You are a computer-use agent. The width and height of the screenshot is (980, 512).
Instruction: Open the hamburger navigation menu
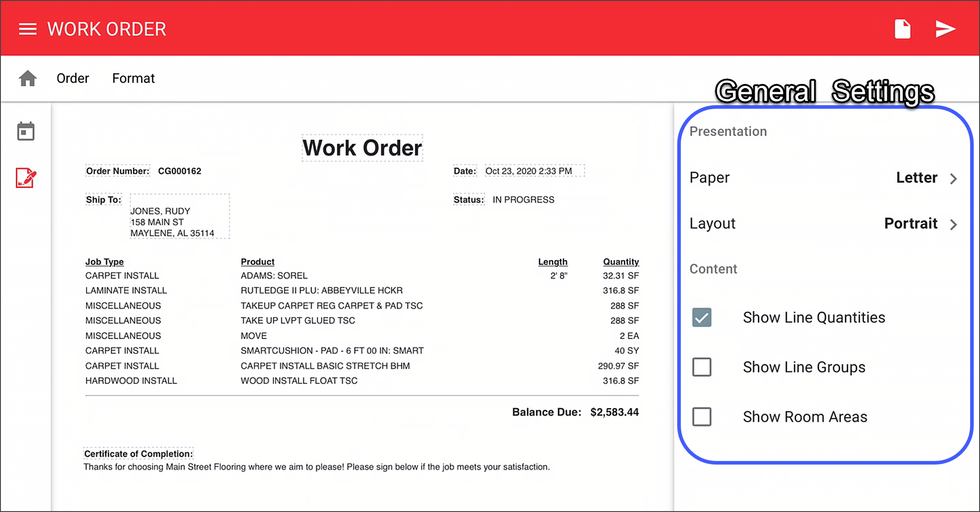(x=27, y=29)
